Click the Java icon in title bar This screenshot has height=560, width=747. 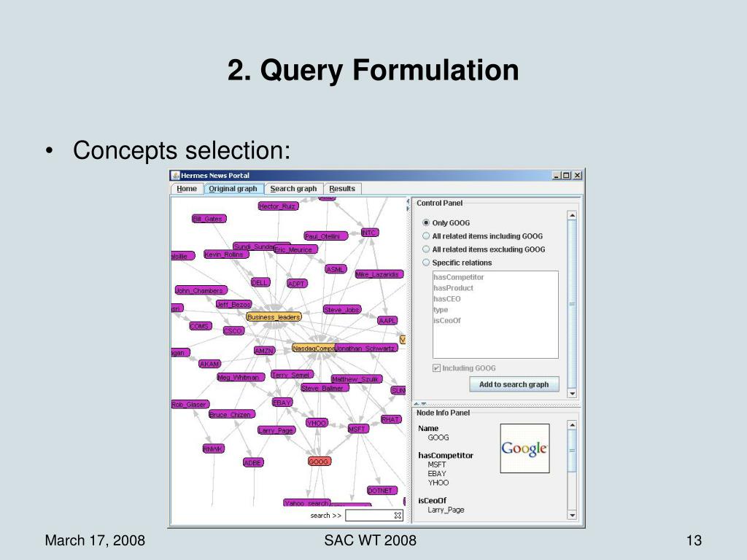pyautogui.click(x=175, y=175)
